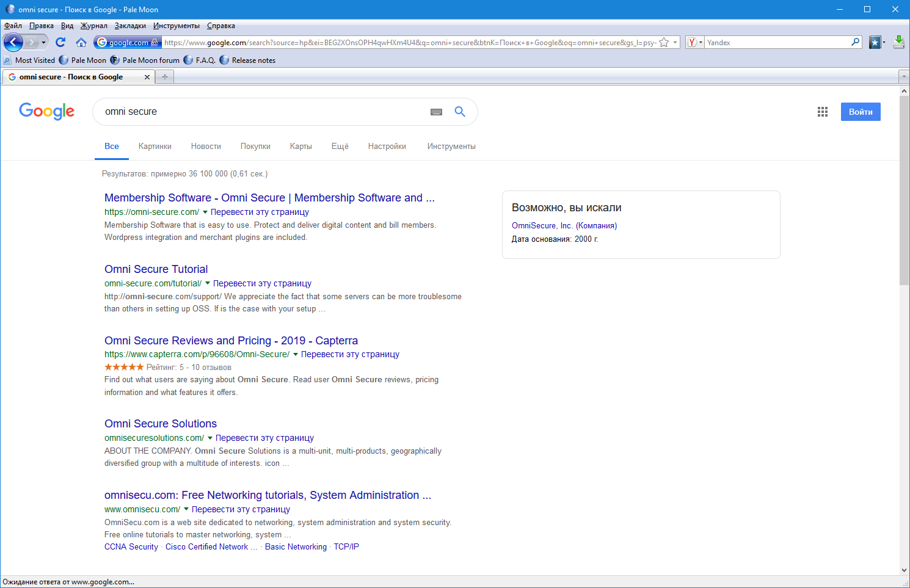Click the forward navigation arrow
The width and height of the screenshot is (910, 588).
click(x=31, y=42)
